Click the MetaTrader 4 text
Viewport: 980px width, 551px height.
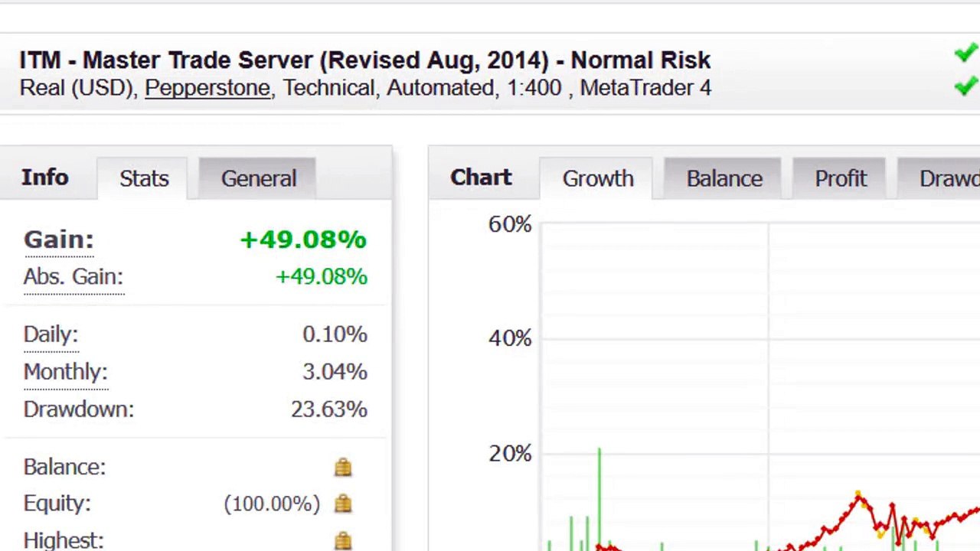[645, 88]
